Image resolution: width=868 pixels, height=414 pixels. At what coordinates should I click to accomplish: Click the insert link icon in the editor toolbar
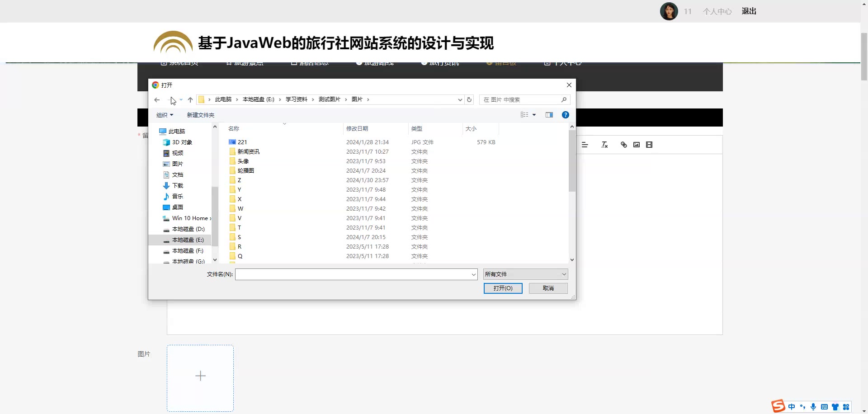(624, 145)
